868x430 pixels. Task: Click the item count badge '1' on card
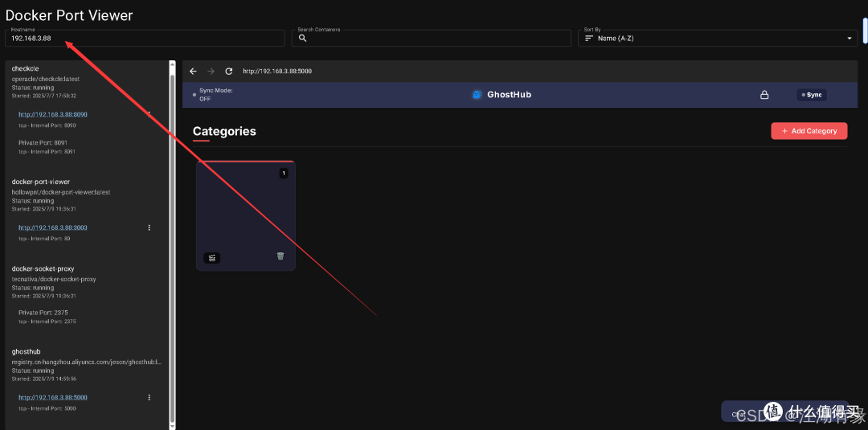[284, 174]
